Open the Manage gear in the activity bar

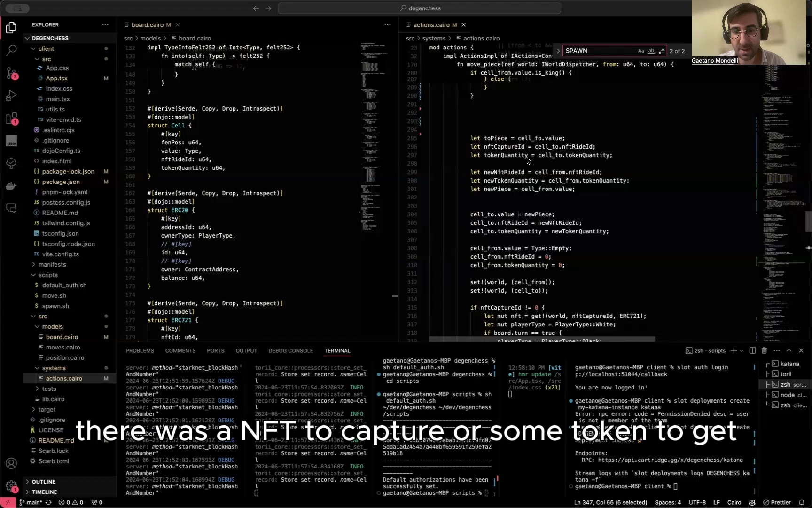(x=11, y=486)
